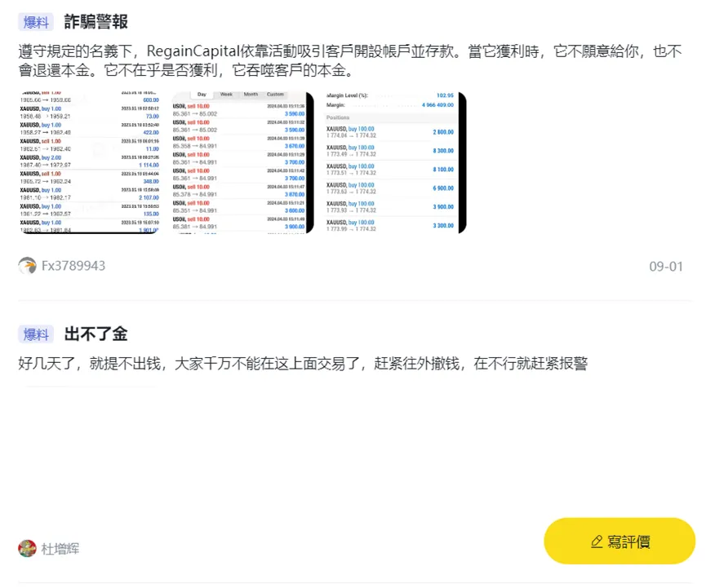Open the 詐騙警報 post title
The image size is (706, 588).
(x=96, y=21)
